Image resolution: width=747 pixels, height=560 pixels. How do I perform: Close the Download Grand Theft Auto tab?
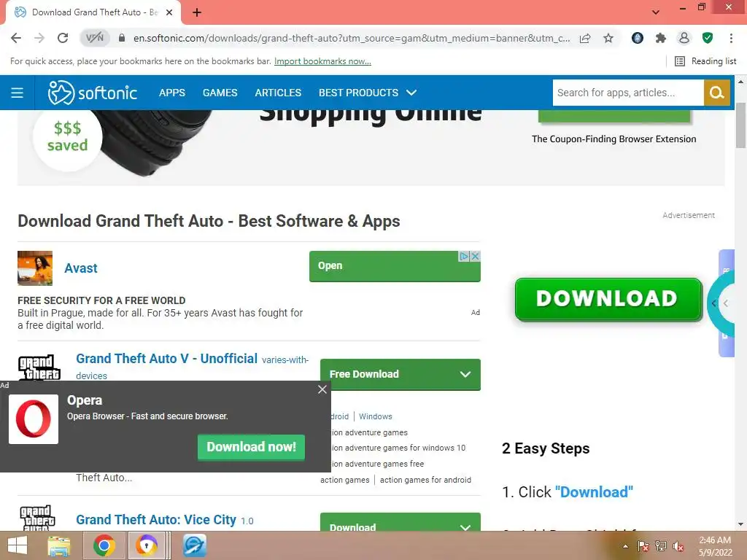[169, 12]
